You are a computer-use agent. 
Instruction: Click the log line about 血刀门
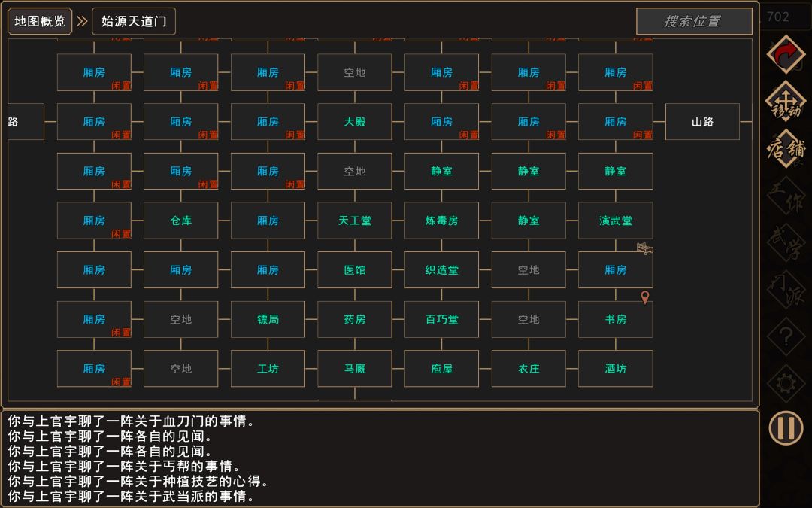tap(132, 421)
